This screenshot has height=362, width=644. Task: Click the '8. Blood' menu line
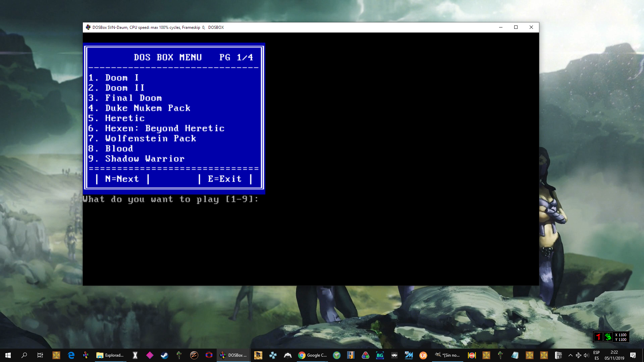click(x=111, y=148)
